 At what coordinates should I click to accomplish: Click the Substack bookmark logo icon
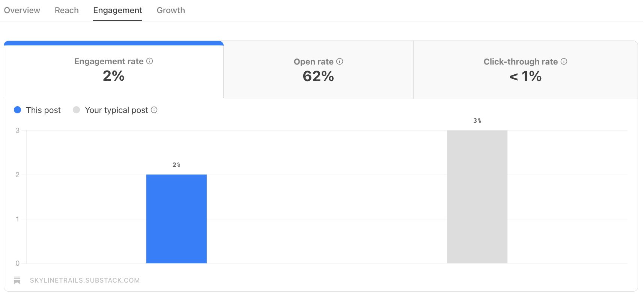17,280
